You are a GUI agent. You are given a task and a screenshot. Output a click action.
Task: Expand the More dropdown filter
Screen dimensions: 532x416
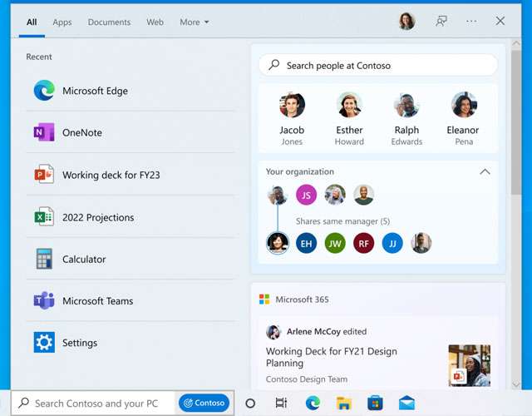195,22
